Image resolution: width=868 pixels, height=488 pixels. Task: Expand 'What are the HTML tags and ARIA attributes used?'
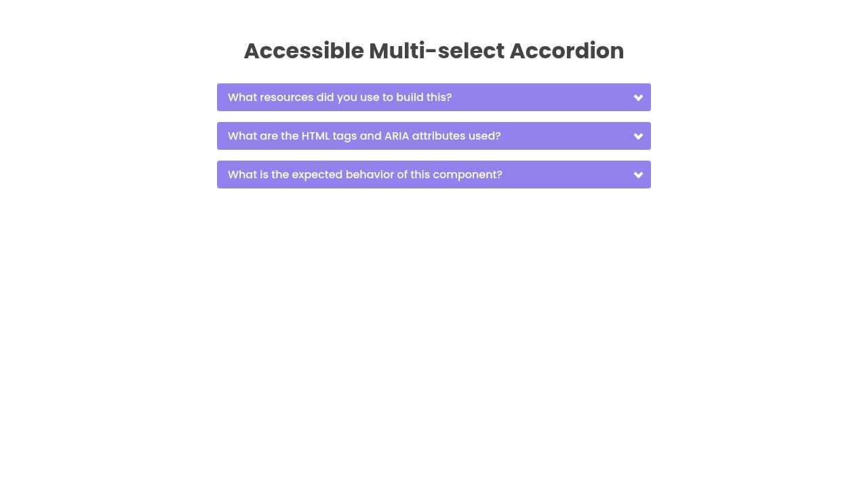coord(434,136)
